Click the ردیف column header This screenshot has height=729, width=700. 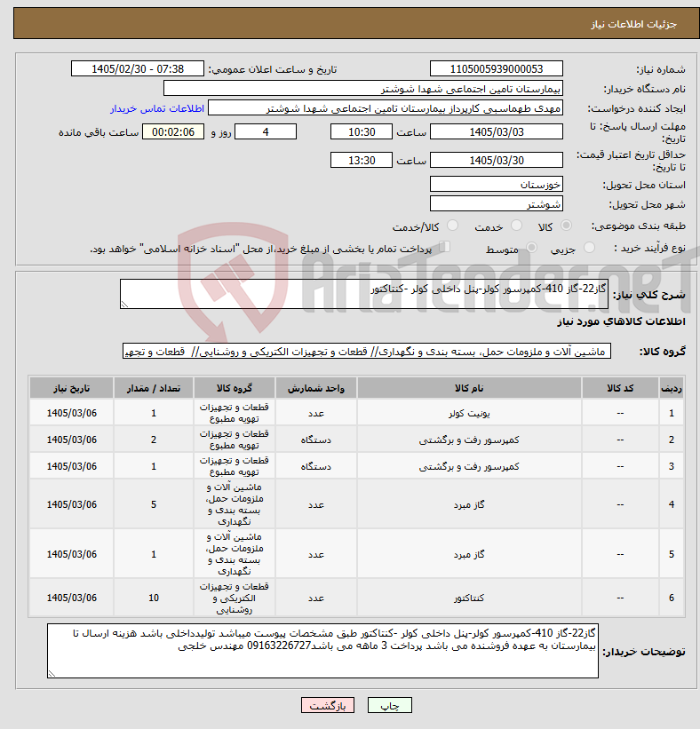[672, 388]
